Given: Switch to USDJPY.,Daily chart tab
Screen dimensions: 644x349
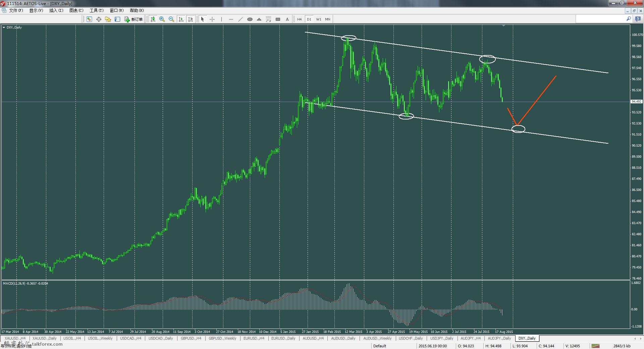Looking at the screenshot, I should coord(441,338).
